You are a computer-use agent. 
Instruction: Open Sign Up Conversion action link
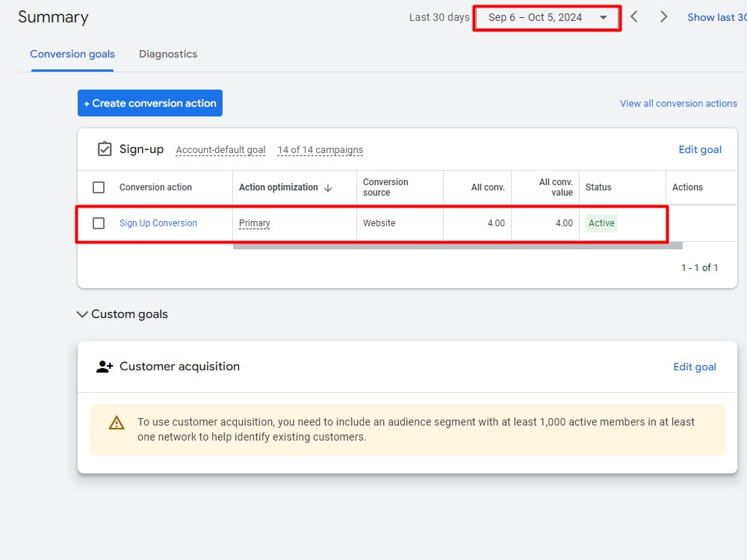[158, 223]
